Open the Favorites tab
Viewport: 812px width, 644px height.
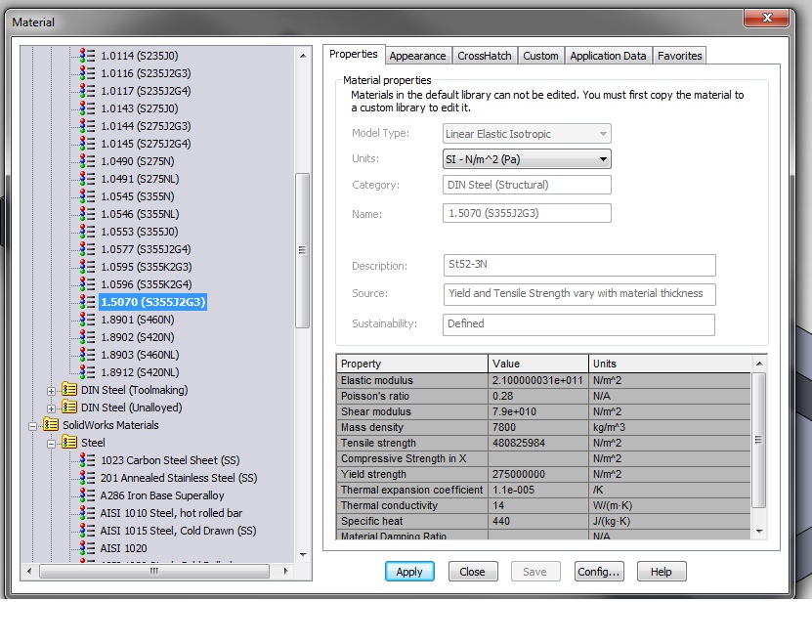click(679, 56)
